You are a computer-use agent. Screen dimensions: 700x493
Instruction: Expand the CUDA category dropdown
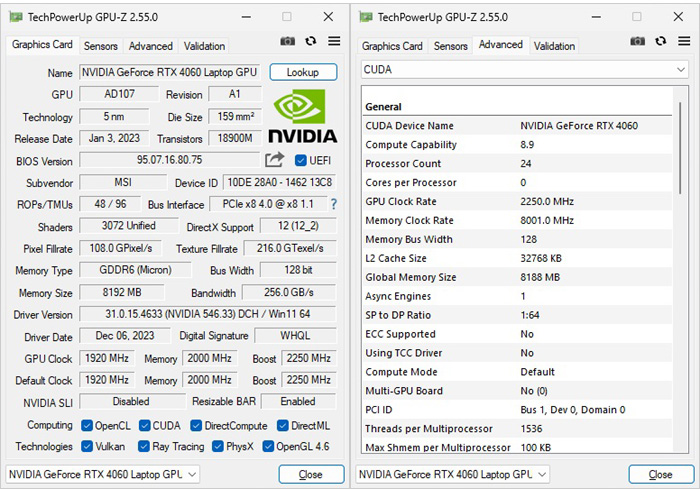[x=681, y=70]
